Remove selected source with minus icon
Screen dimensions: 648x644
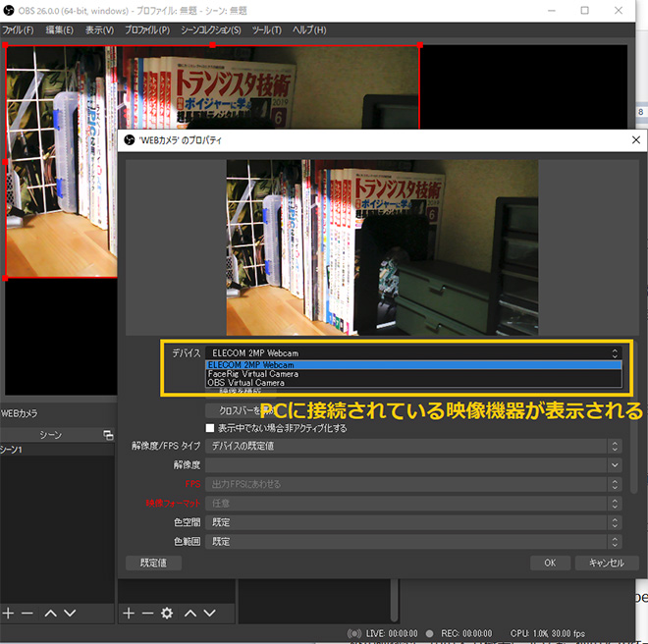147,613
